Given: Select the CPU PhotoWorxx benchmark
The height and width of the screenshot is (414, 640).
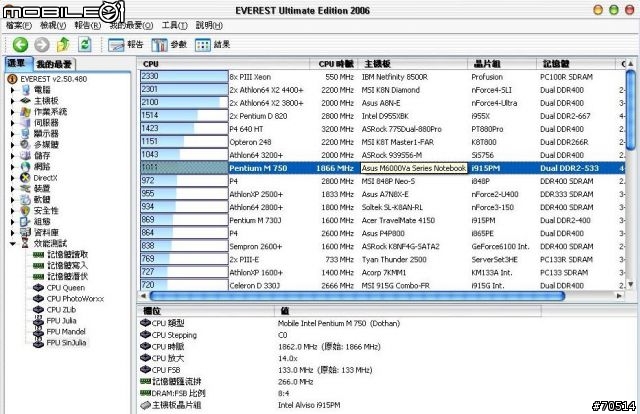Looking at the screenshot, I should coord(69,299).
